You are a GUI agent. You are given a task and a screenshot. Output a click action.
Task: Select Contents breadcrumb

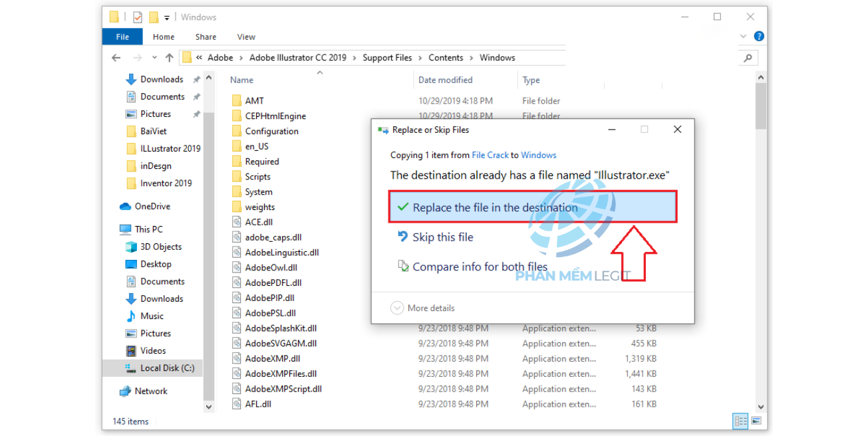point(446,58)
